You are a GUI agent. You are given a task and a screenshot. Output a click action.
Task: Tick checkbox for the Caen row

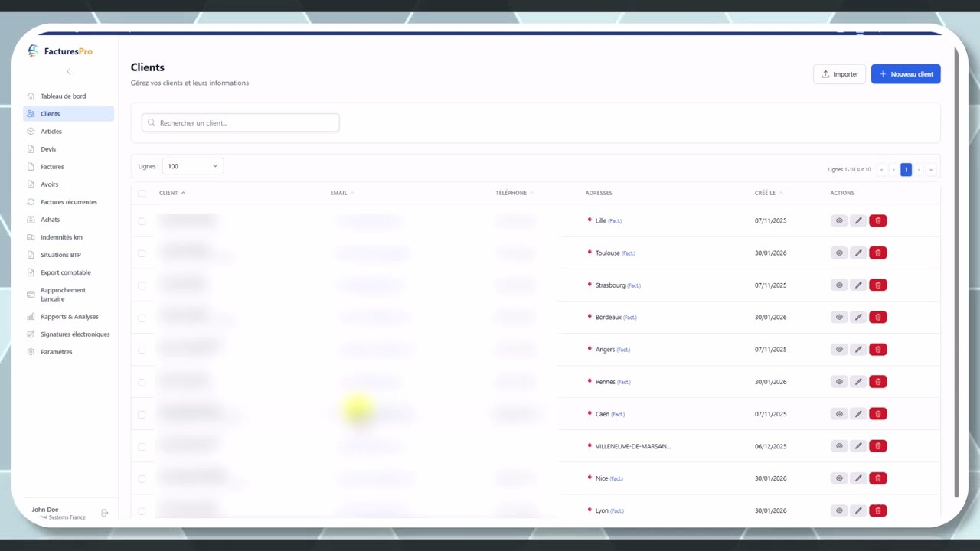(x=142, y=414)
